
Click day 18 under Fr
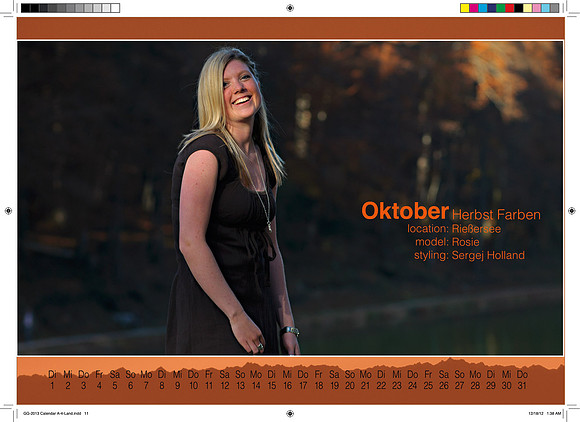pos(319,386)
